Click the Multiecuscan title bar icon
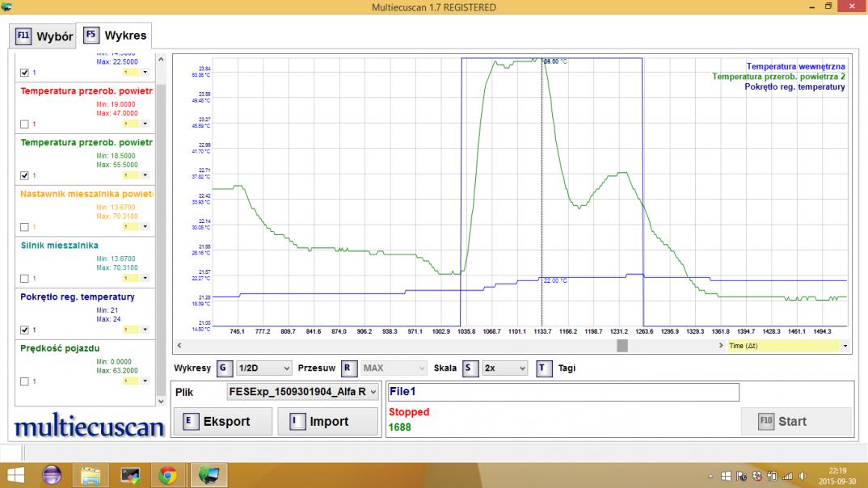 (6, 6)
